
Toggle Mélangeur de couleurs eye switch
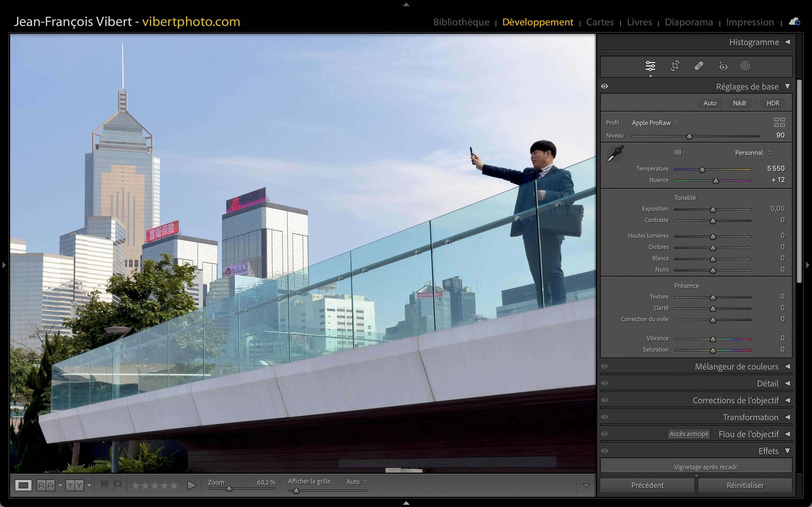coord(605,366)
